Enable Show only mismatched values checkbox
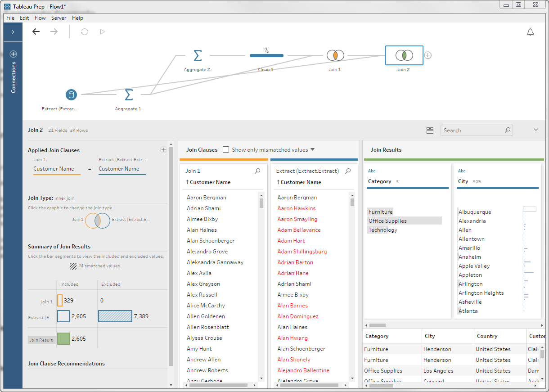The width and height of the screenshot is (549, 392). click(226, 149)
